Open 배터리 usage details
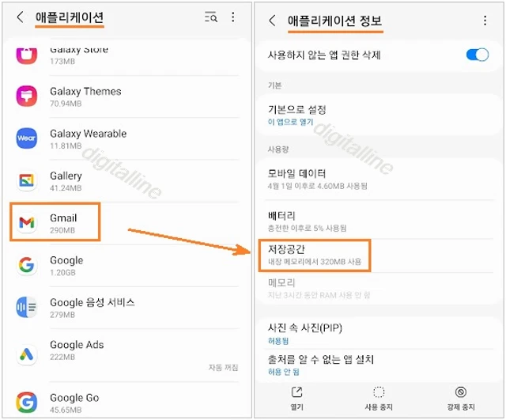 click(379, 221)
